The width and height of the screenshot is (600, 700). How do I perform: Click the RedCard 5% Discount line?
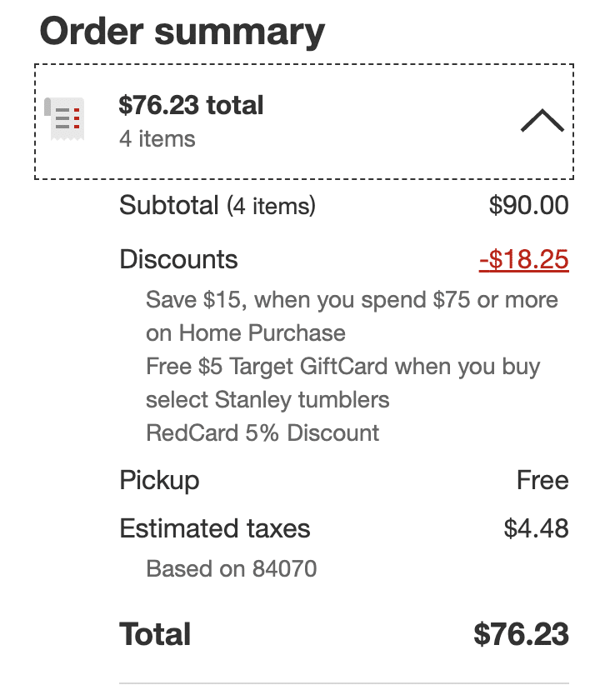[x=262, y=433]
